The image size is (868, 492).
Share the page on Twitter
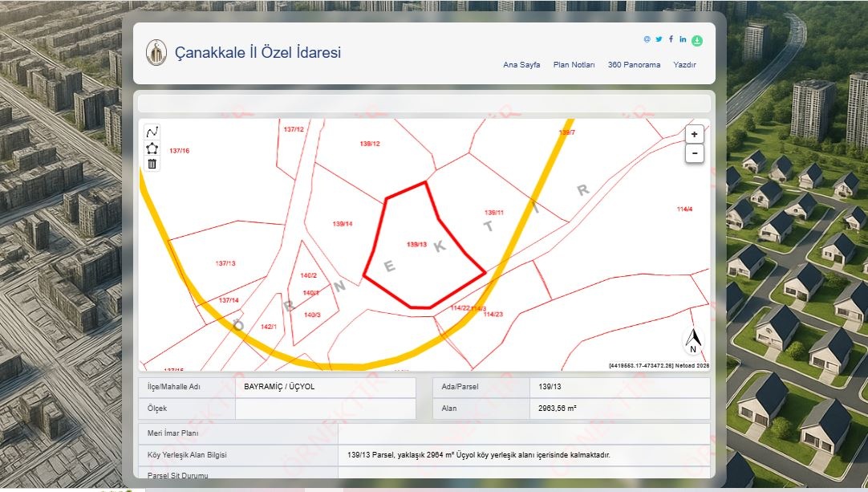659,39
